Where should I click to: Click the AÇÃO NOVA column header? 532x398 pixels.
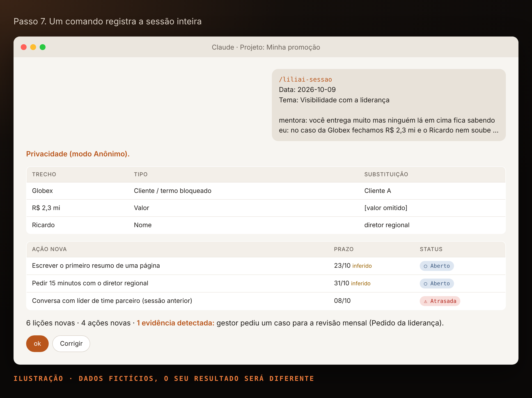coord(49,249)
